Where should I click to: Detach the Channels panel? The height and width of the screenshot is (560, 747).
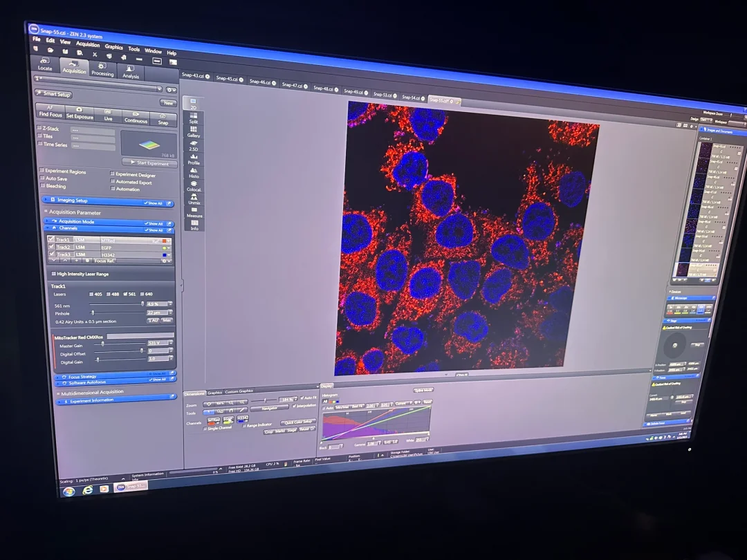point(169,230)
